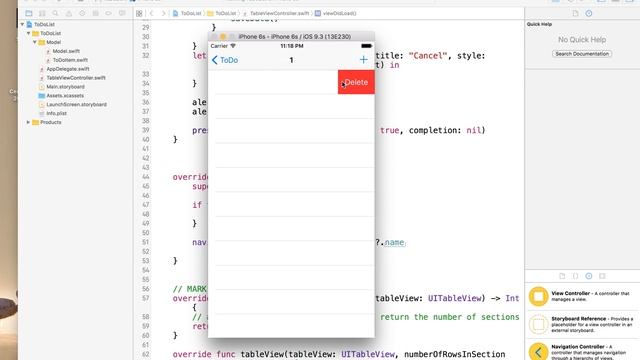Show the File Template library
Viewport: 640px width, 360px height.
[562, 276]
